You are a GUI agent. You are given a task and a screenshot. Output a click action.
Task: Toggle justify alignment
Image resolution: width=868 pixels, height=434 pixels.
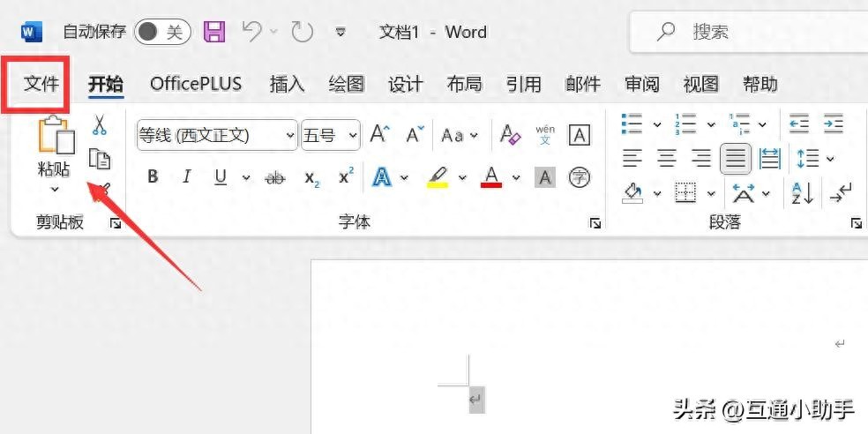pos(736,159)
